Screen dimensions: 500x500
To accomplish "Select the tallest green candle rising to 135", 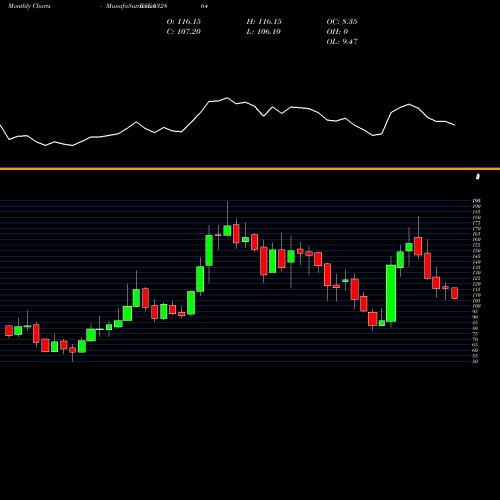I will tap(391, 293).
